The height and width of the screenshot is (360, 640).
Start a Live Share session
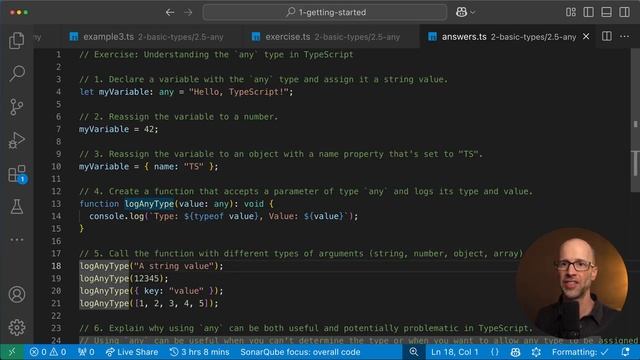click(x=131, y=352)
